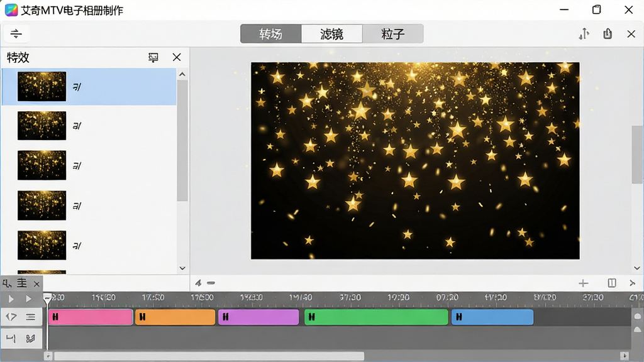Select the first highlighted star effect thumbnail
The height and width of the screenshot is (362, 644).
click(x=42, y=86)
